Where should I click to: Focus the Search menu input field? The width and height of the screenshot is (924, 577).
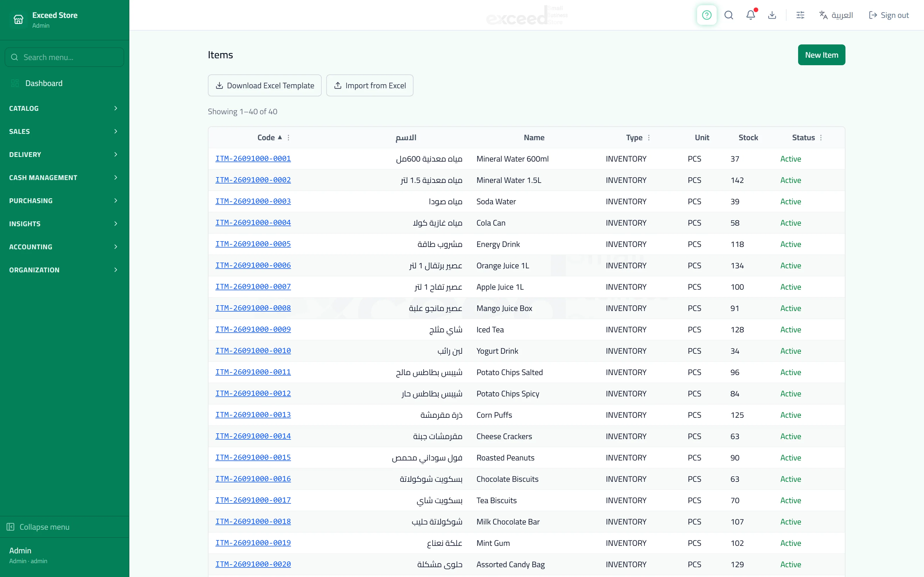point(64,57)
